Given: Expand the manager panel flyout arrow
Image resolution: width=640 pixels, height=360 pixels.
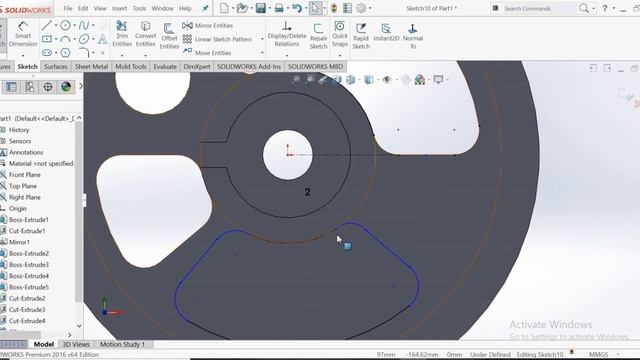Looking at the screenshot, I should pos(80,87).
